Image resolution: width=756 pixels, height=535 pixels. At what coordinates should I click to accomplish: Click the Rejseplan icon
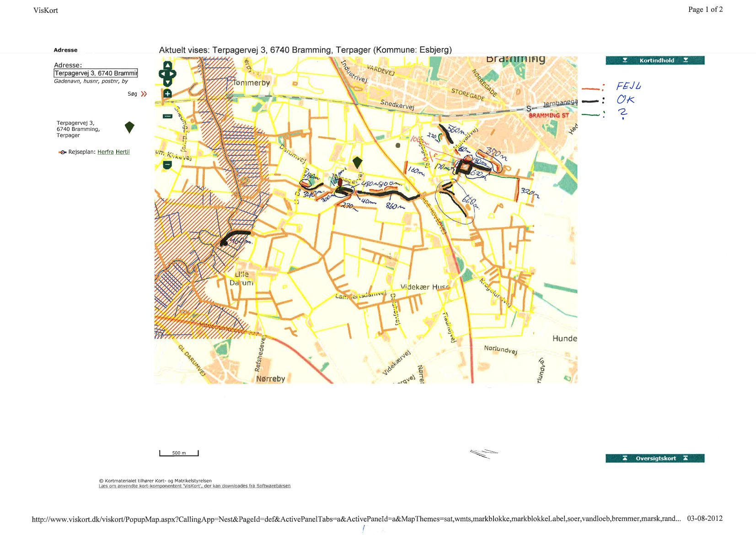tap(62, 152)
